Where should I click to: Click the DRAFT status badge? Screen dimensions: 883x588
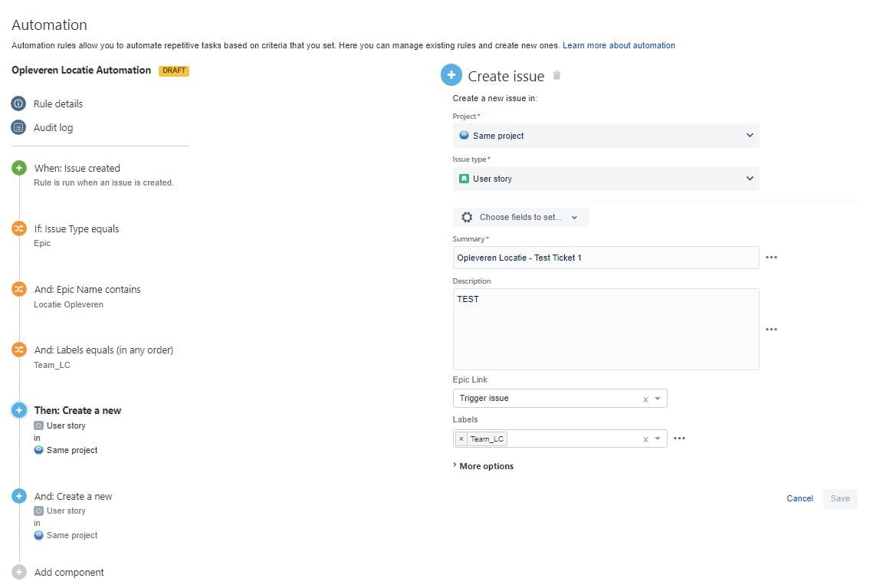coord(174,71)
